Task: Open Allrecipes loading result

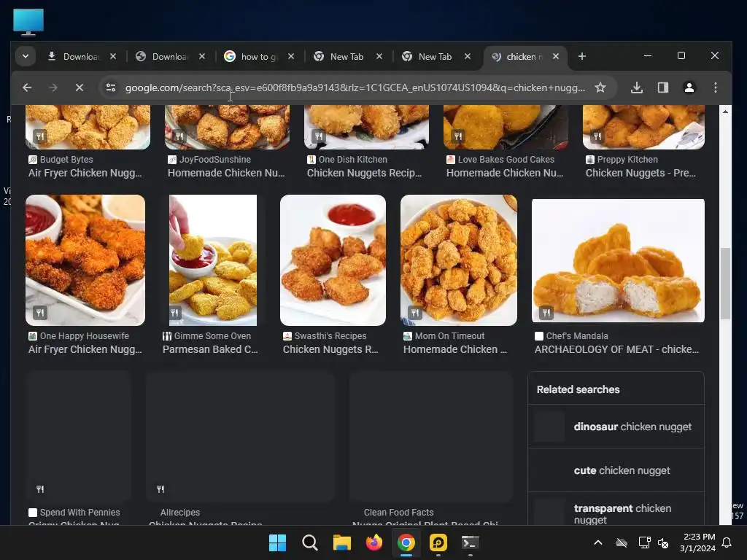Action: point(240,436)
